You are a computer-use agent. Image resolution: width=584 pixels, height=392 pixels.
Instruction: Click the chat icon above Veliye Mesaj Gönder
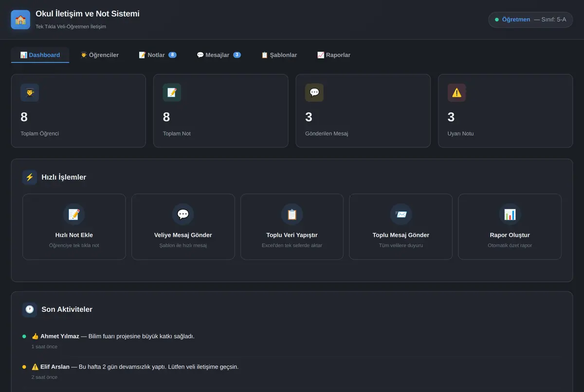183,214
